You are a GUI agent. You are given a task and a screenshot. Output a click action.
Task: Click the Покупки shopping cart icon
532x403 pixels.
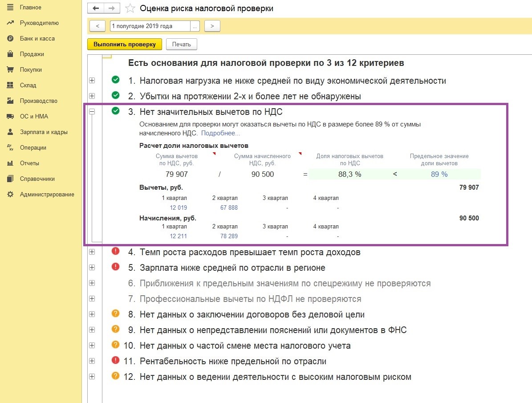tap(10, 70)
